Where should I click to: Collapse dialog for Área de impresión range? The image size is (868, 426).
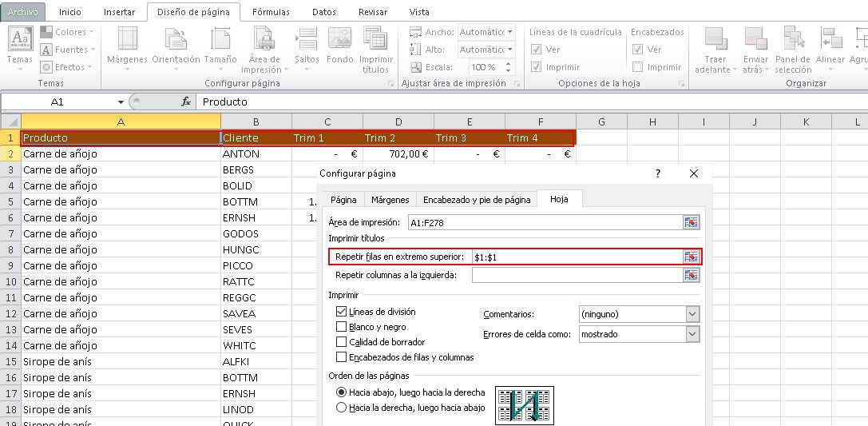click(691, 222)
